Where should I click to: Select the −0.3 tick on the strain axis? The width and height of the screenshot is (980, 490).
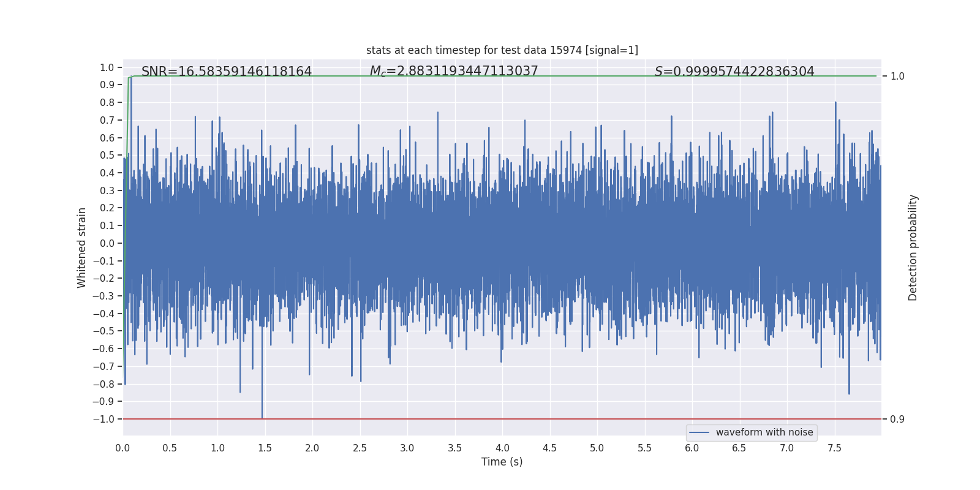point(104,296)
